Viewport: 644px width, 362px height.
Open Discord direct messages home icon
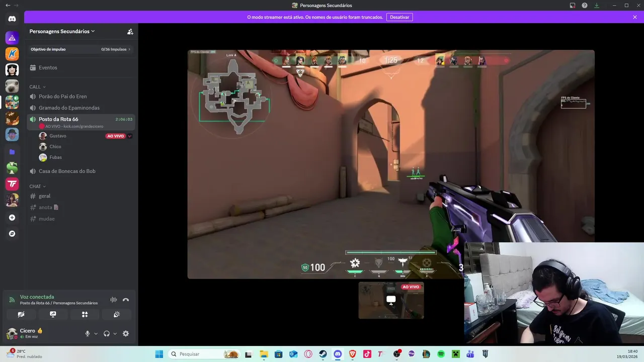[x=12, y=19]
